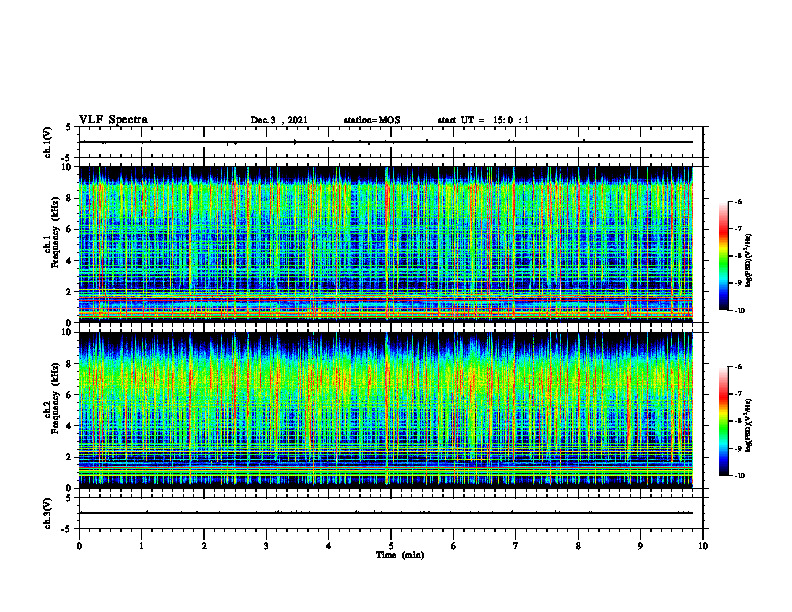Click ch.2 frequency tick label "6"
Screen dimensions: 792x612
pos(69,395)
